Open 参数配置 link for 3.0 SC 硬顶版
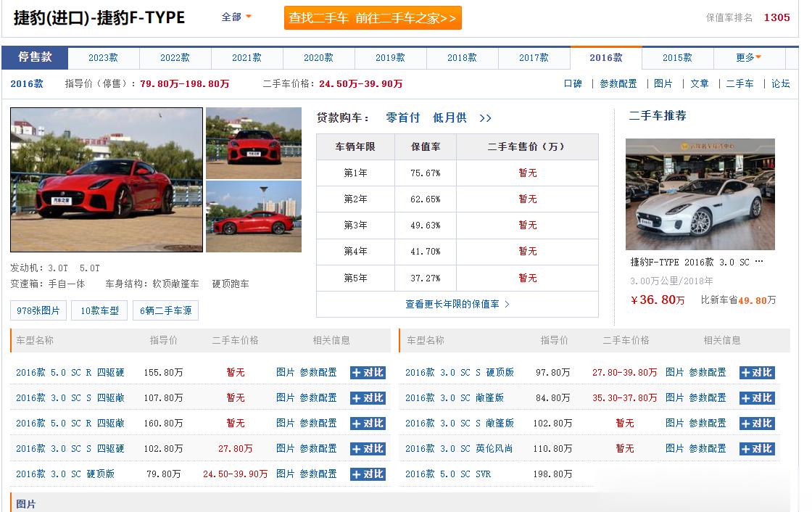This screenshot has width=812, height=512. 318,474
